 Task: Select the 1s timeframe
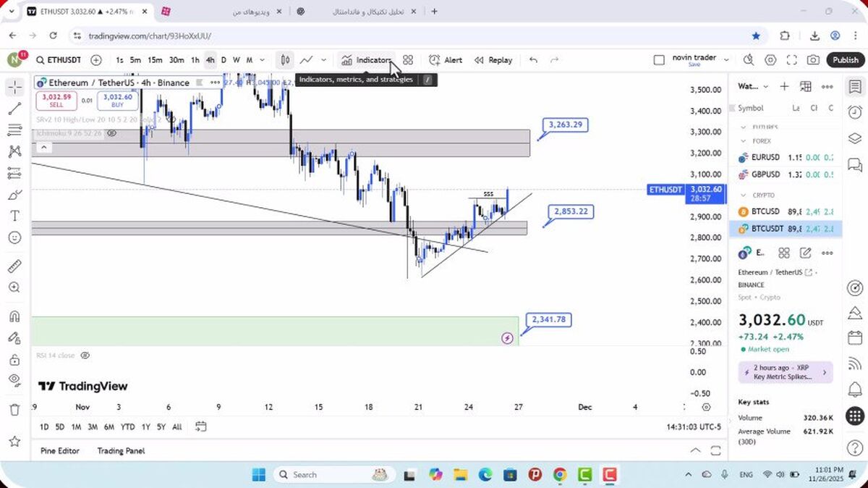click(119, 60)
